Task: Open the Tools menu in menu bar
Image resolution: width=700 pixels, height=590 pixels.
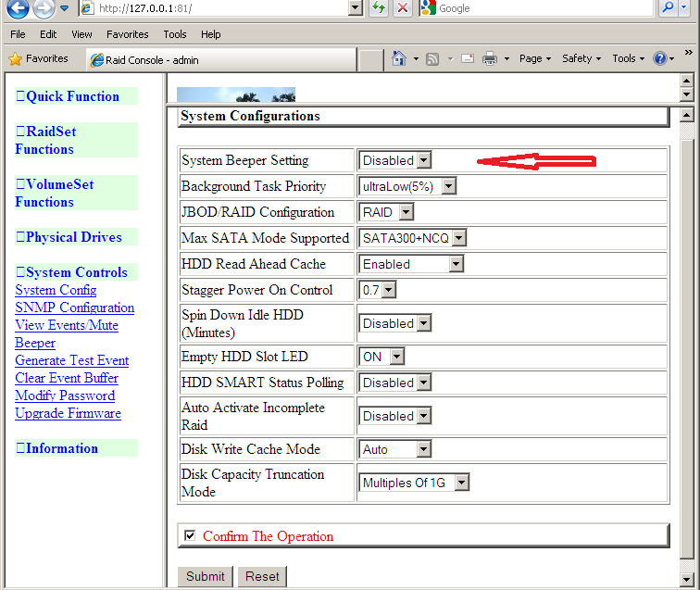Action: click(x=175, y=34)
